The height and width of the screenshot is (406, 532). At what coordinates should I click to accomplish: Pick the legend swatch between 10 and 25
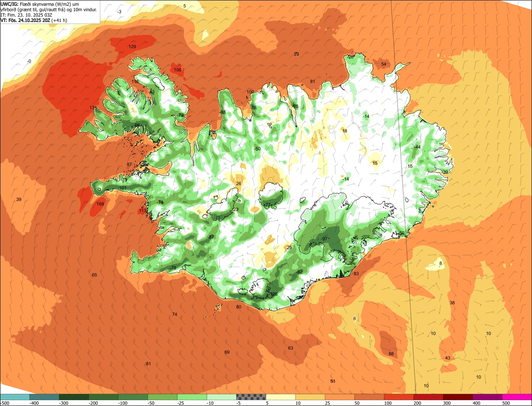pos(310,397)
